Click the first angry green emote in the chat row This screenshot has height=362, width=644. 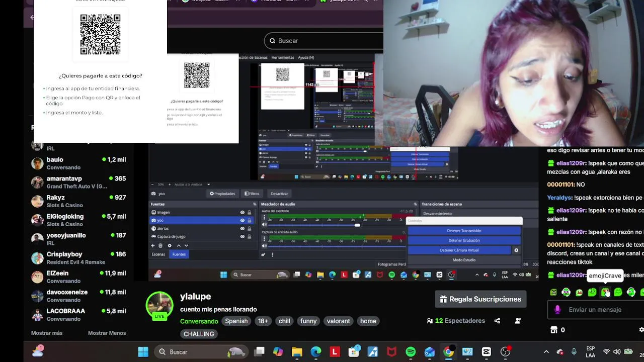553,292
